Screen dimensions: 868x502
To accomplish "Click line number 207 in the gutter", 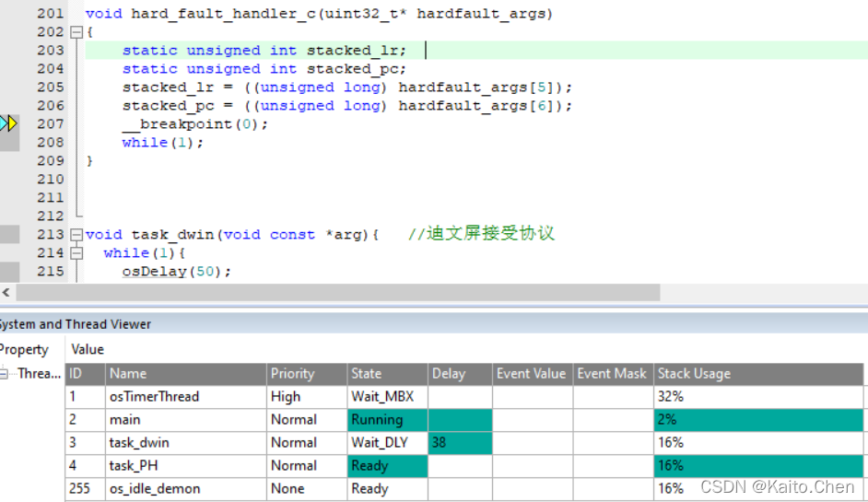I will click(x=51, y=124).
